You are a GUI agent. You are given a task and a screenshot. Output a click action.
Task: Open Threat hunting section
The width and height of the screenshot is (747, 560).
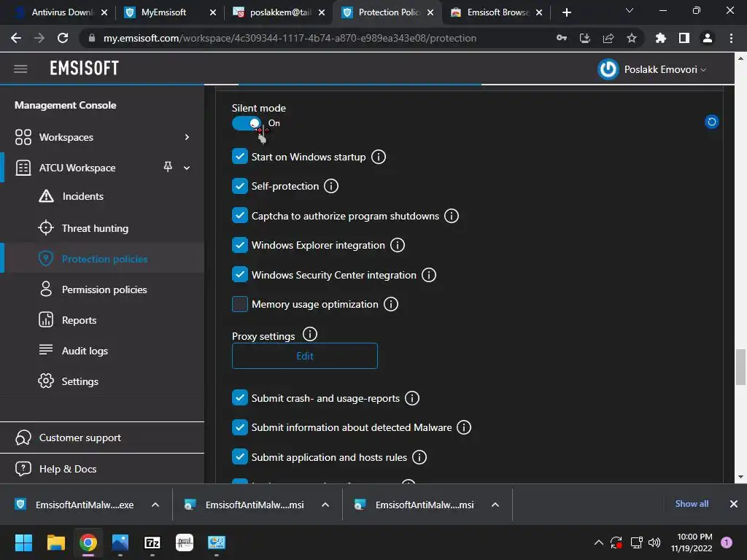95,228
